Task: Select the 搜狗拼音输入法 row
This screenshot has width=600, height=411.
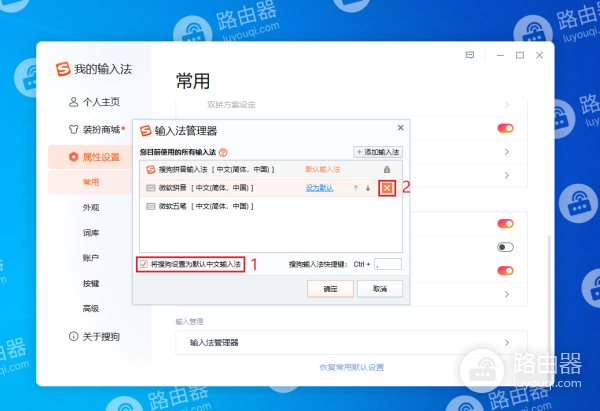Action: 271,170
